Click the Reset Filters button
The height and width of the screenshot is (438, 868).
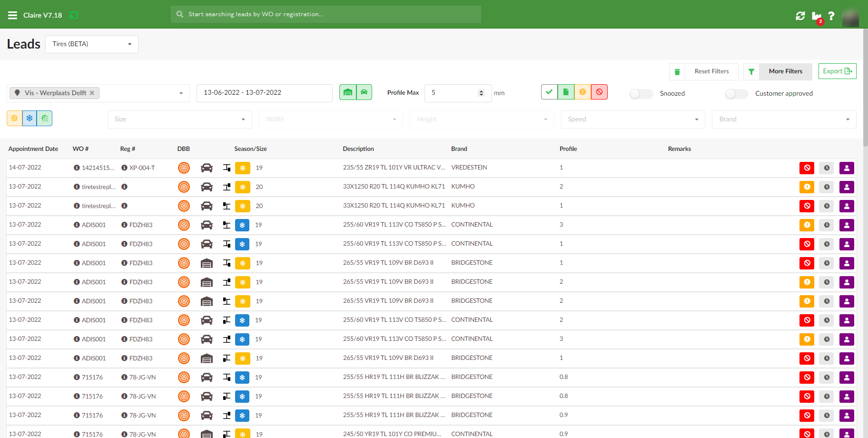point(711,71)
